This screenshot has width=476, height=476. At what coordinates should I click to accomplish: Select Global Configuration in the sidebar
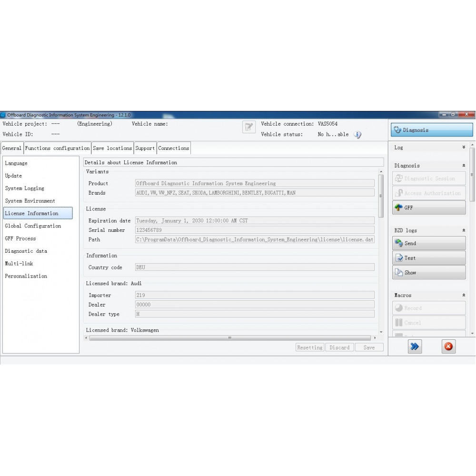pos(33,226)
